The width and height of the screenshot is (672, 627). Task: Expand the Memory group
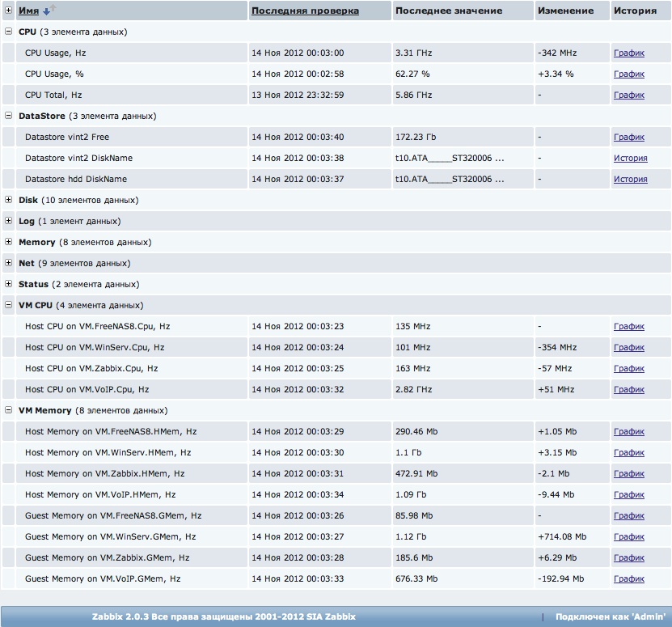point(9,242)
